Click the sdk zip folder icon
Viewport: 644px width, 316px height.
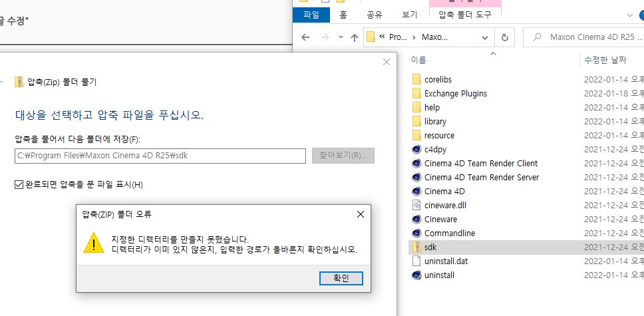click(416, 247)
